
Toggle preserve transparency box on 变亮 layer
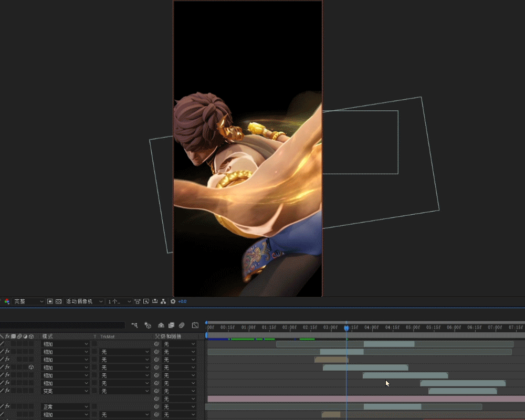click(94, 391)
